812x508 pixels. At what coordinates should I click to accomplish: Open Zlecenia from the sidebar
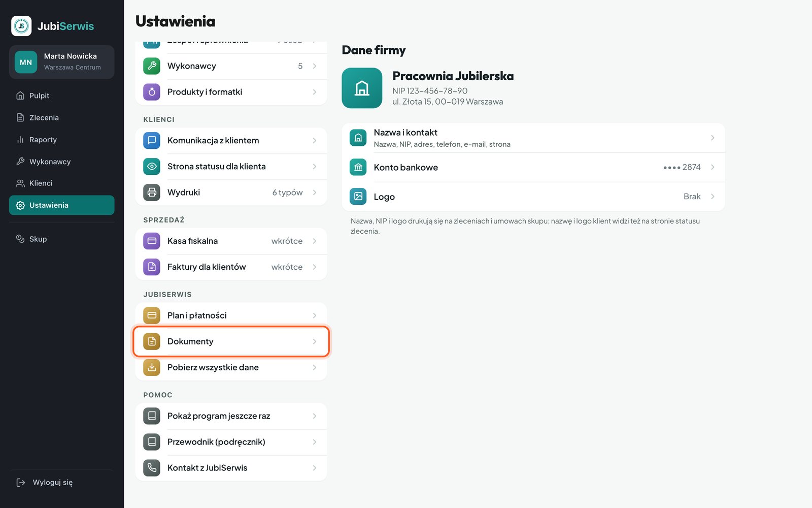point(61,117)
